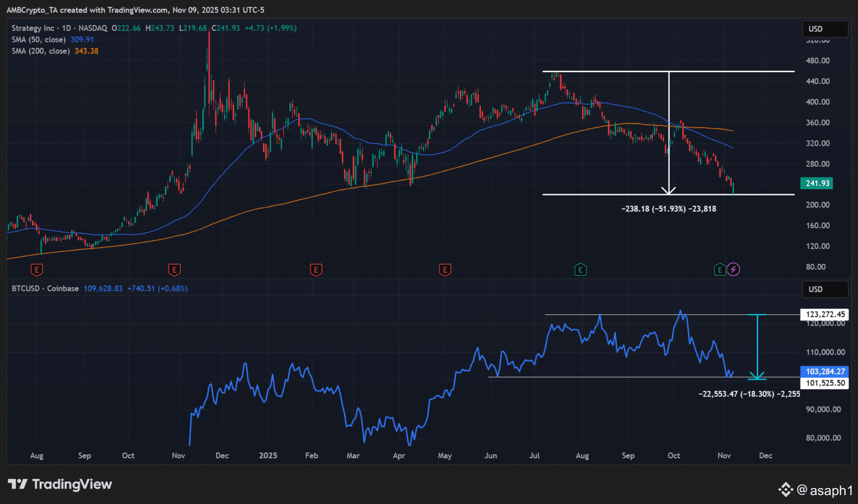Click the 120.00 price axis level
Viewport: 858px width, 504px height.
[x=818, y=246]
